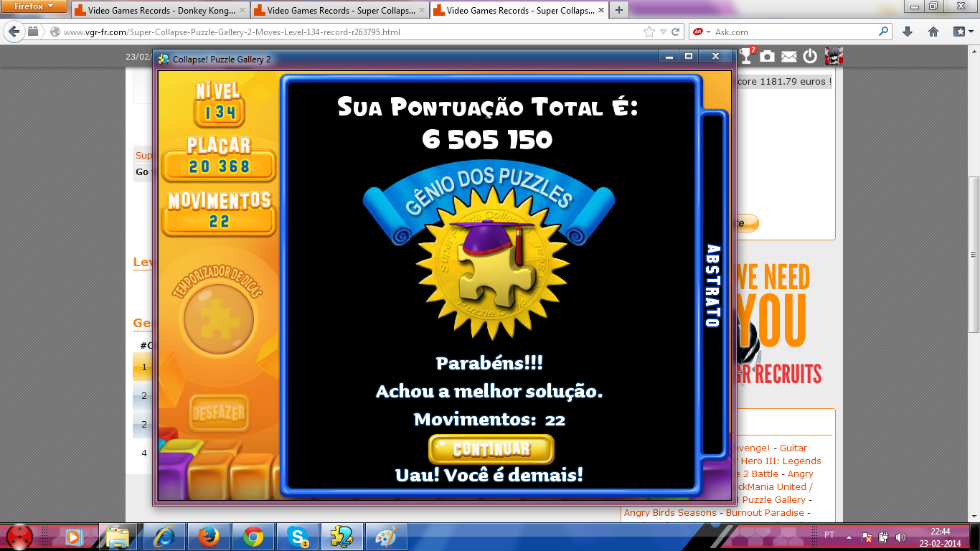980x551 pixels.
Task: Open the camera icon in site header
Action: point(768,57)
